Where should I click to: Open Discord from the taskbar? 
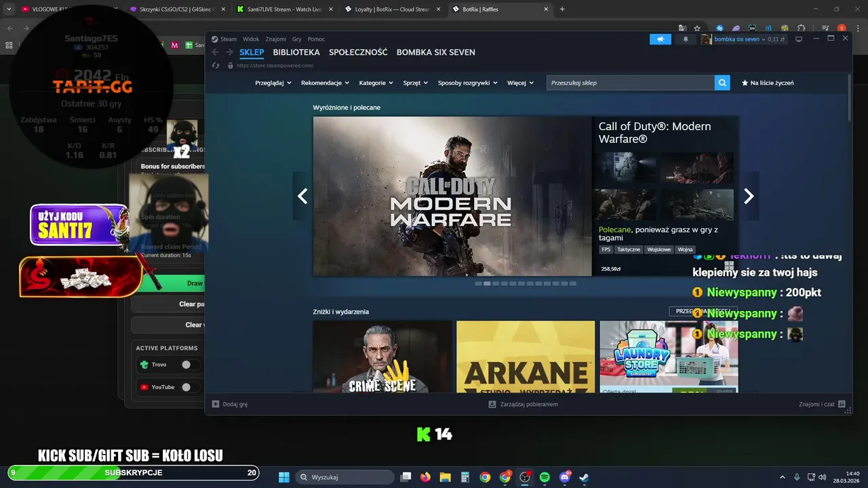pos(565,477)
